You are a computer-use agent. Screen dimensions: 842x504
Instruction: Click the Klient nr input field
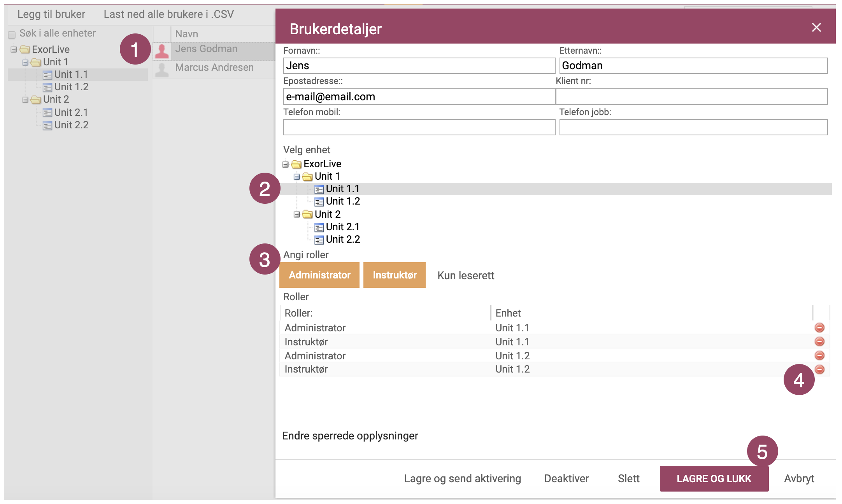click(x=691, y=96)
